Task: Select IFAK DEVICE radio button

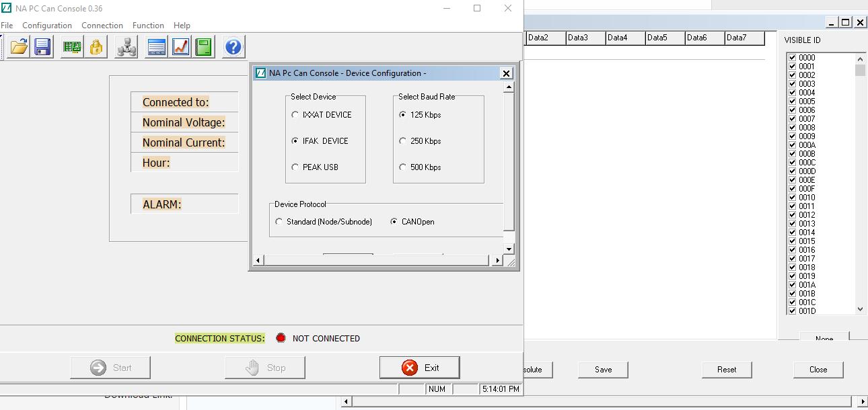Action: point(295,141)
